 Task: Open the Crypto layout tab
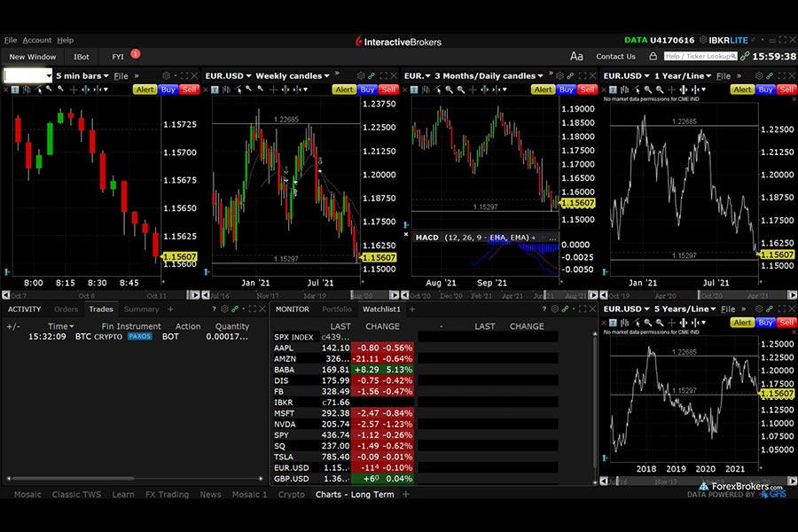click(291, 495)
